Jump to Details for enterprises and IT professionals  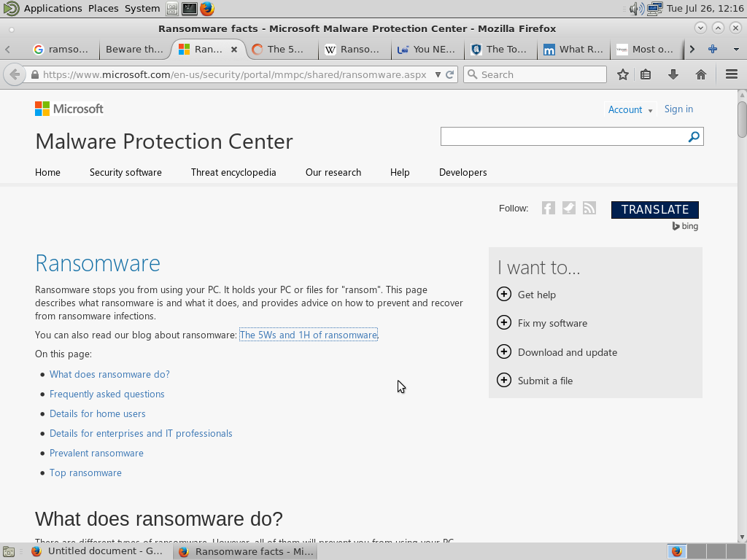click(x=141, y=433)
